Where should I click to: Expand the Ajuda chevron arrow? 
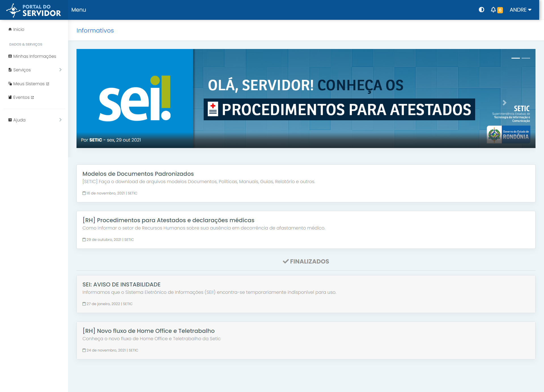[60, 120]
